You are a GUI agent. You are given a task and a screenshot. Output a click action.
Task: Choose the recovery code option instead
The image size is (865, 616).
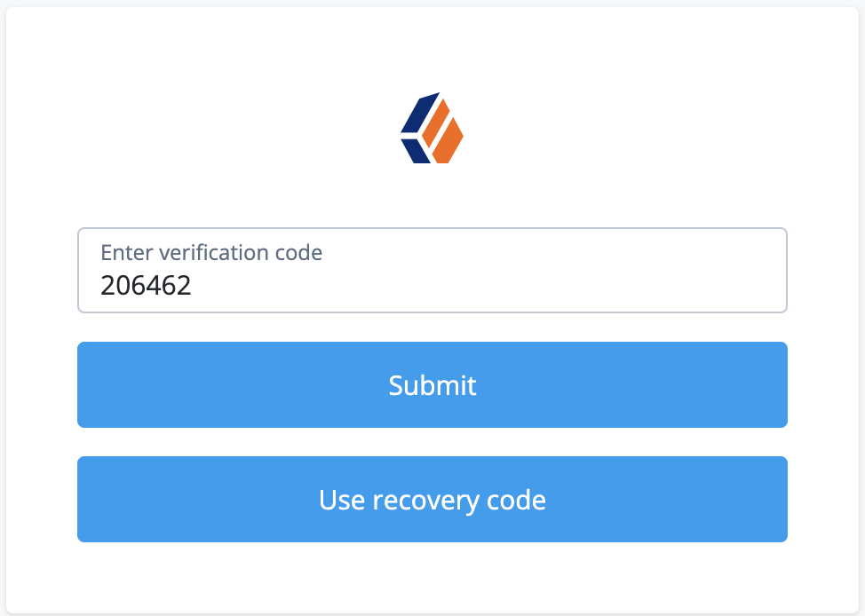pyautogui.click(x=432, y=499)
